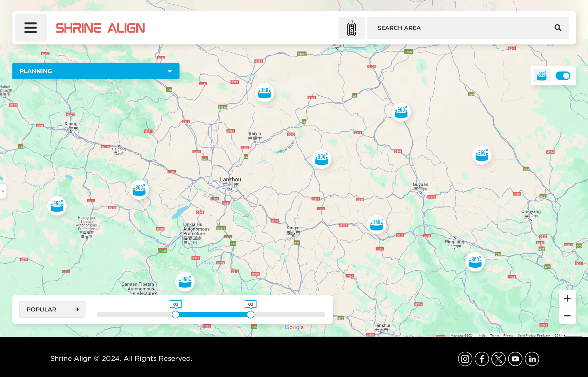
Task: Click the shrine lantern icon button
Action: point(351,28)
